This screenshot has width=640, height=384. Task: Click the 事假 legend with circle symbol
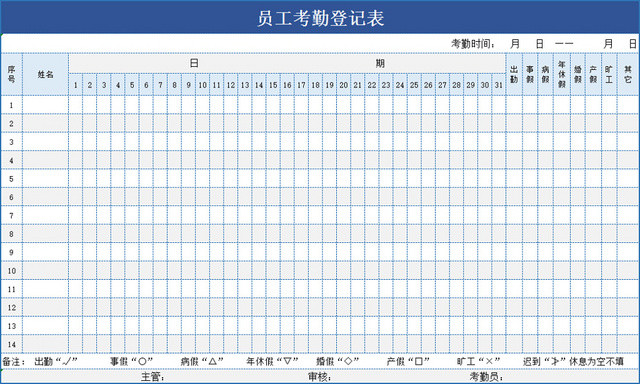(x=131, y=362)
